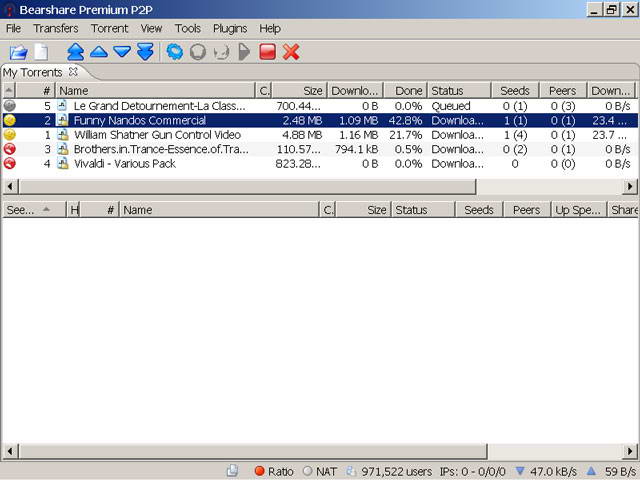Click the upload speed arrow in status bar
Viewport: 640px width, 480px height.
coord(591,471)
